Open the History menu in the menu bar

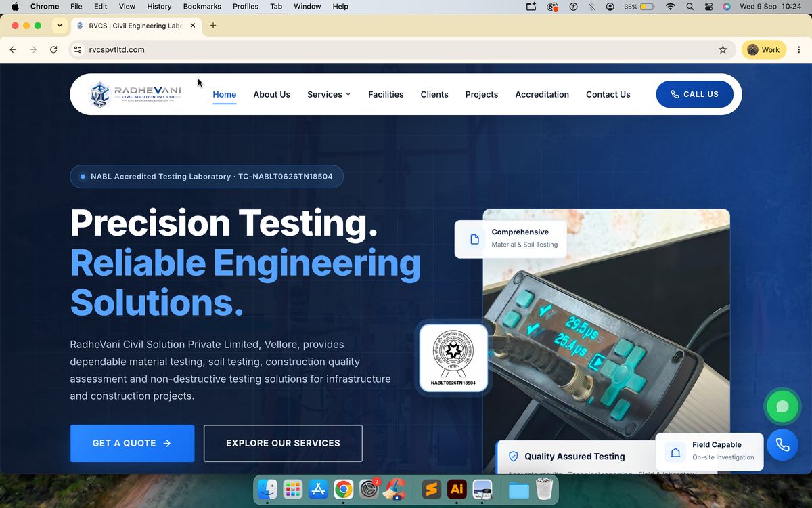click(x=159, y=7)
